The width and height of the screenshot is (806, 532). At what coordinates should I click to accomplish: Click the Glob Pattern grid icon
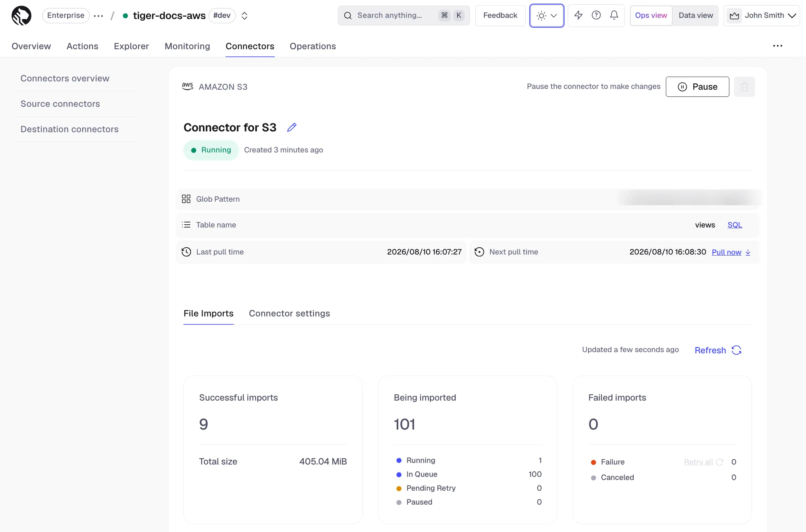click(x=186, y=199)
